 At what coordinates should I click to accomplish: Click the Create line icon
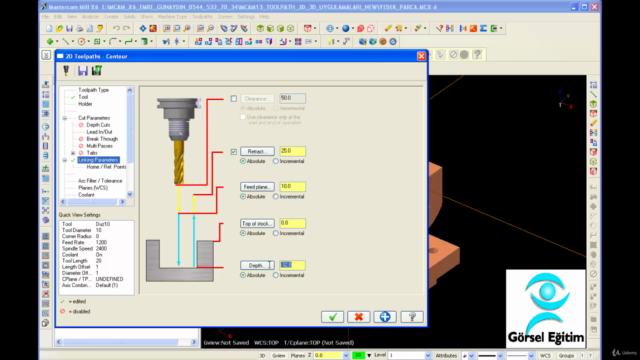(x=65, y=41)
